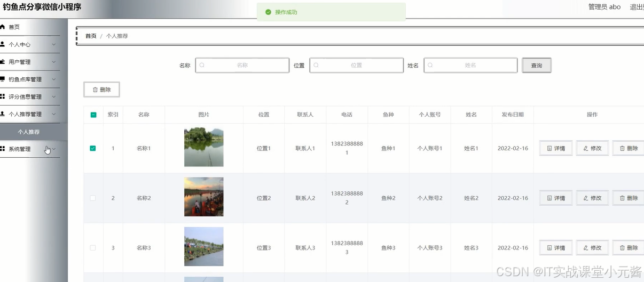644x282 pixels.
Task: Click the lake photo thumbnail in row 名称1
Action: tap(203, 147)
